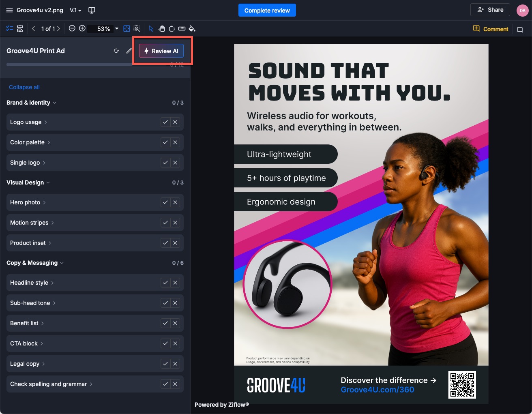
Task: Zoom out with the minus icon
Action: point(72,28)
